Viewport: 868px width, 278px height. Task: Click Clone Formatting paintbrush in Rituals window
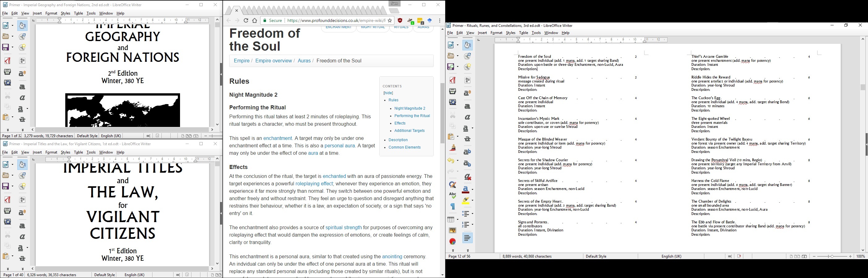[452, 148]
